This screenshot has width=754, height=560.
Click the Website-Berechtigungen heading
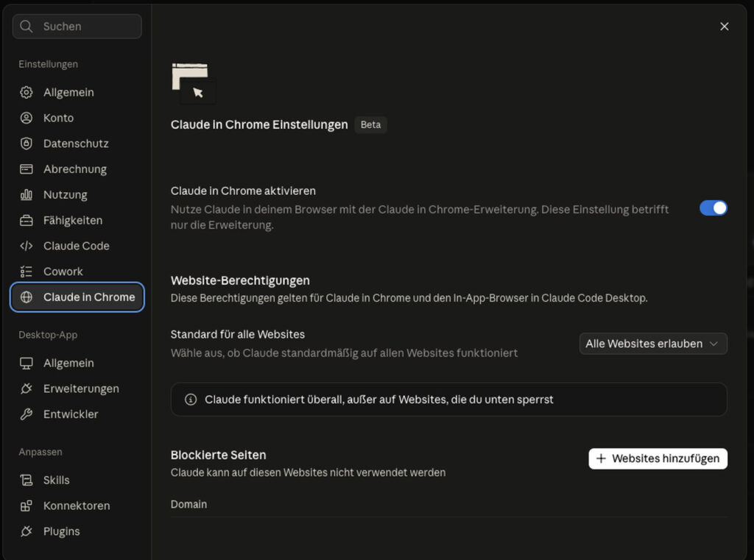click(240, 280)
